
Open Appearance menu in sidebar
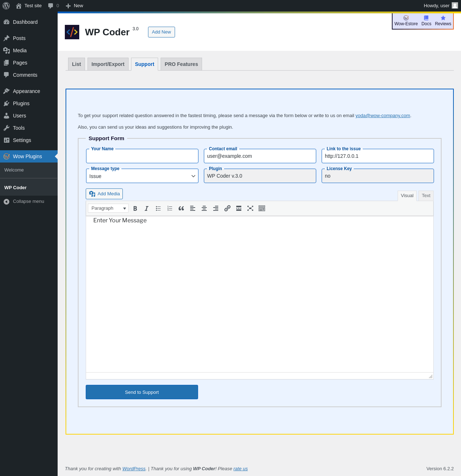coord(29,91)
